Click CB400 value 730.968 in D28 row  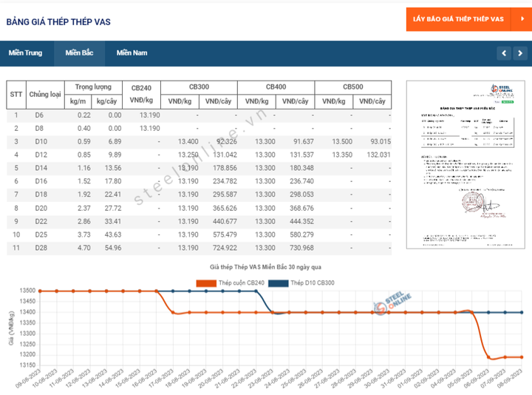tap(301, 248)
